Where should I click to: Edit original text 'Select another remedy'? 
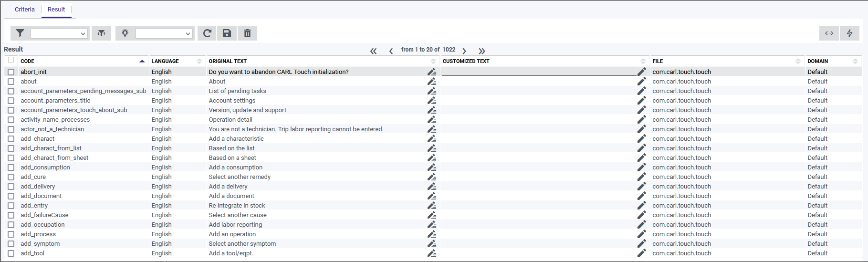[431, 177]
